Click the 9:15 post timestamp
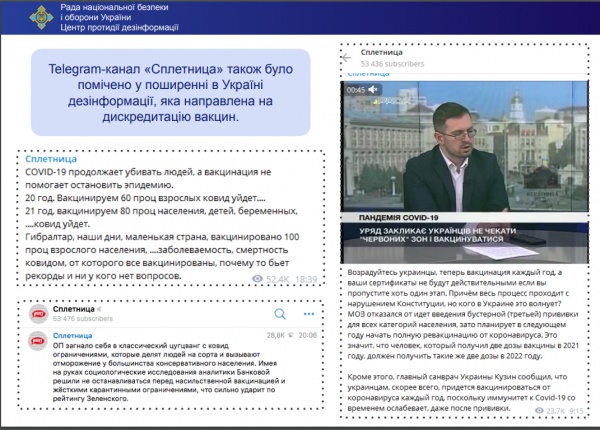The image size is (600, 430). click(x=576, y=411)
